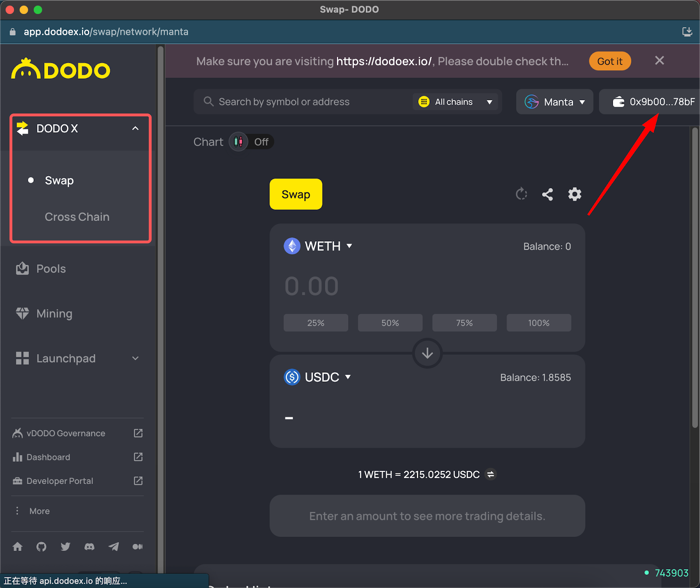700x588 pixels.
Task: Open the home icon in sidebar footer
Action: (17, 546)
